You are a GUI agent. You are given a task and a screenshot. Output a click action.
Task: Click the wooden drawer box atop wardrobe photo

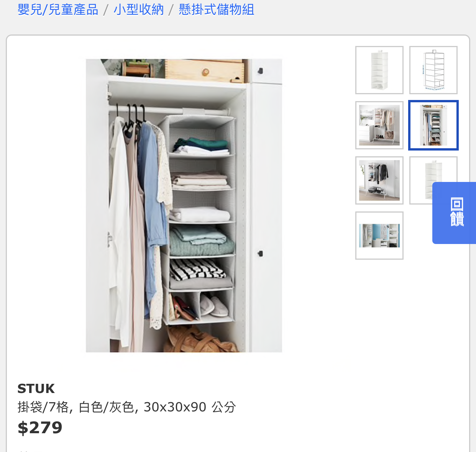[x=204, y=70]
